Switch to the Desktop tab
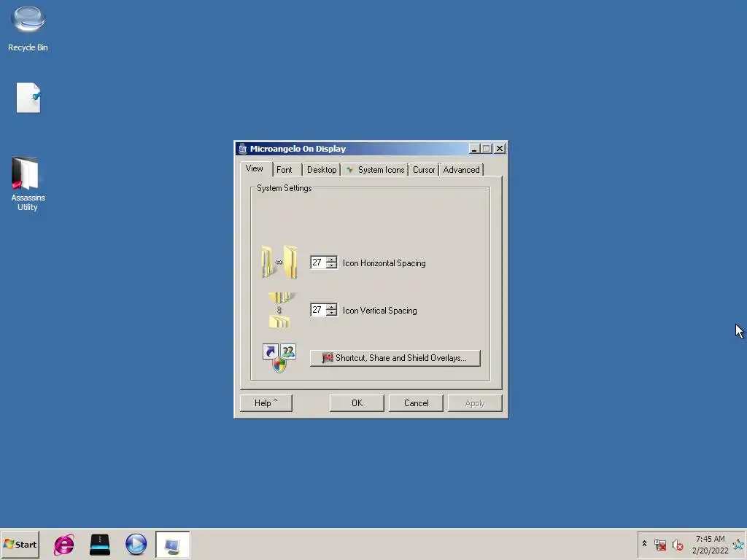 tap(322, 169)
